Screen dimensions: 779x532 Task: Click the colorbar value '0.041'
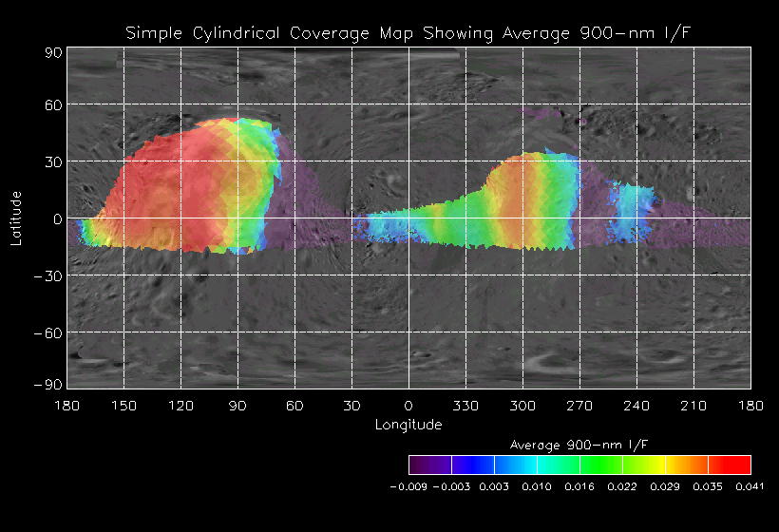pos(750,486)
